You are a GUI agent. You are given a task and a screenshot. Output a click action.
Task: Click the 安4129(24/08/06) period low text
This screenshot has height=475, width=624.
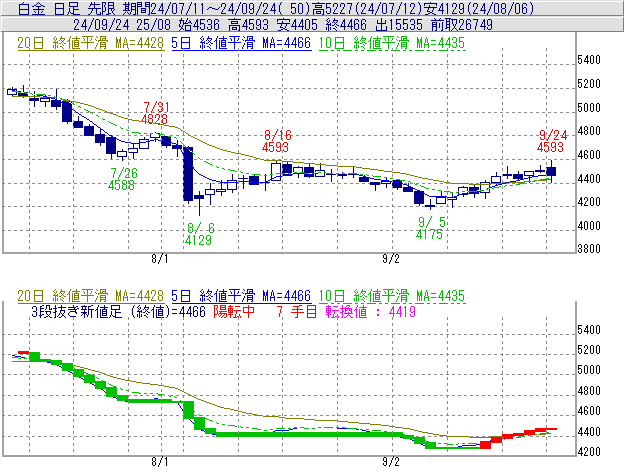[479, 8]
